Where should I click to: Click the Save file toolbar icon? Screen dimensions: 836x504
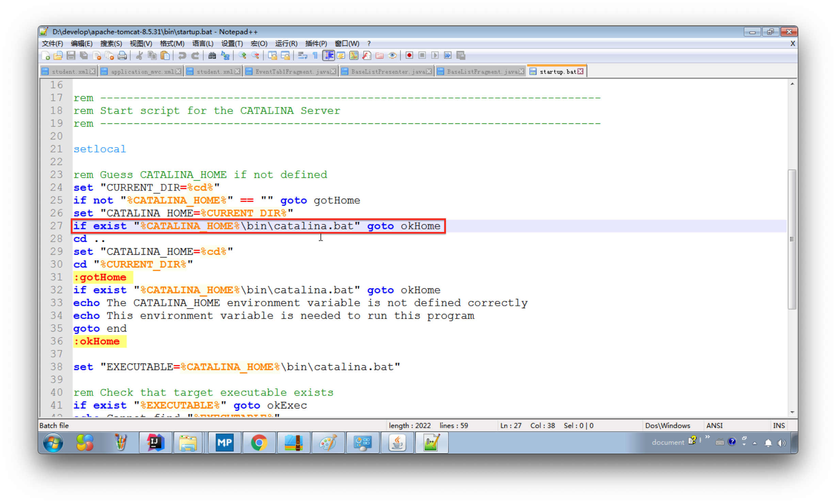point(71,55)
